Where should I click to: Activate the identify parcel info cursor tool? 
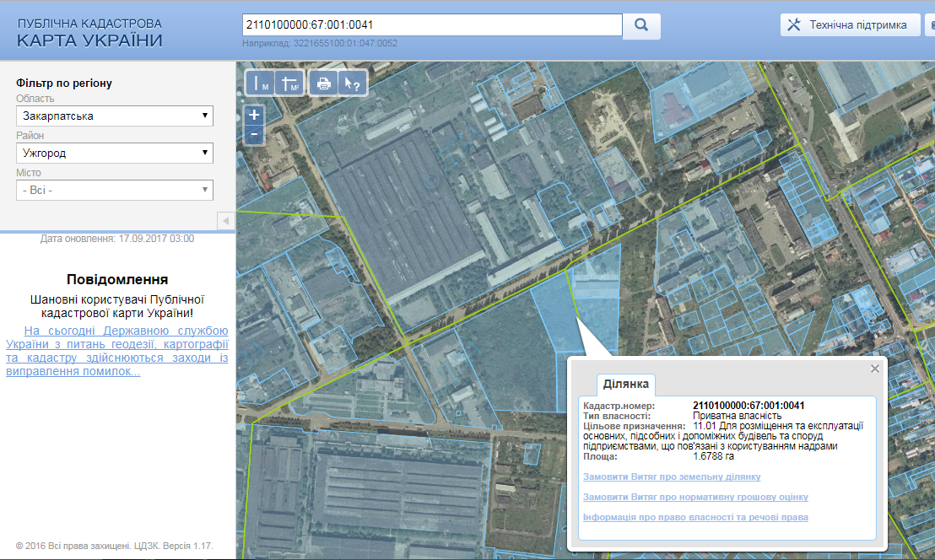point(351,83)
